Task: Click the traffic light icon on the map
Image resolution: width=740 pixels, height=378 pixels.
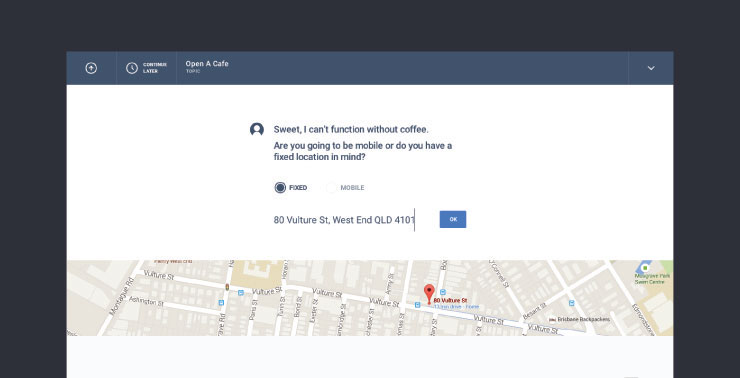Action: (x=227, y=286)
